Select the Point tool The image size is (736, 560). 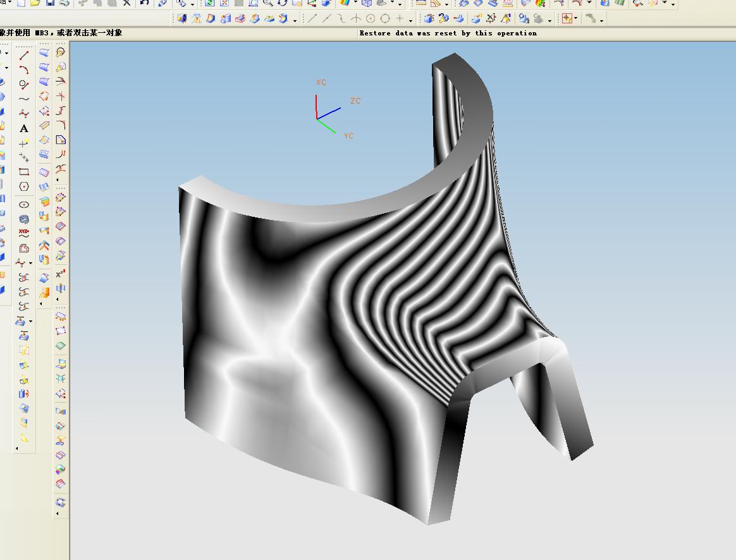click(x=24, y=143)
